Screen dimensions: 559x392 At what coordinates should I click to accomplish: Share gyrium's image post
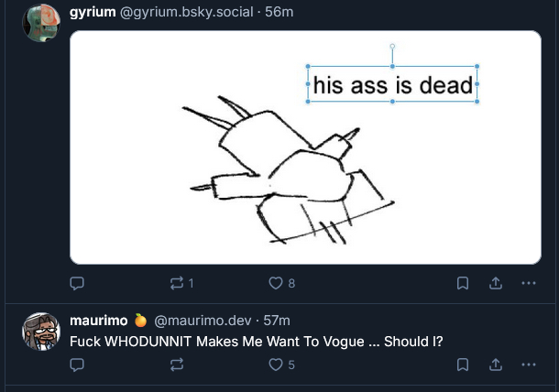pos(496,283)
